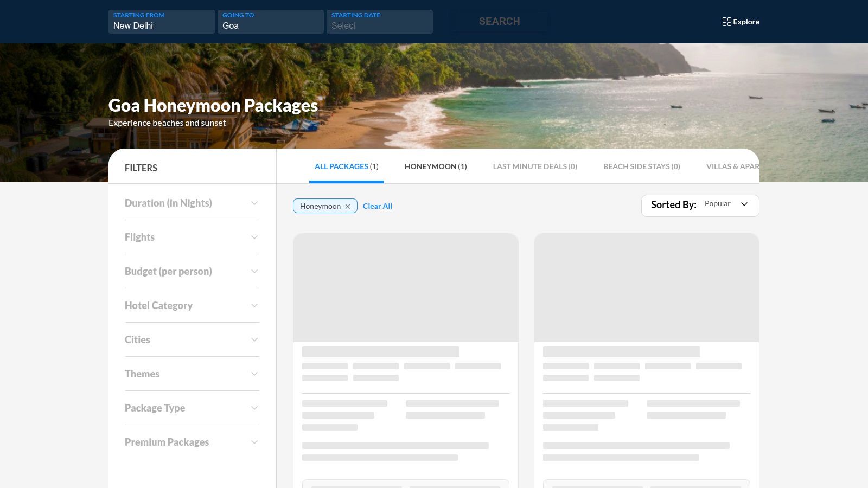Expand the Cities filter chevron
This screenshot has height=488, width=868.
coord(254,340)
